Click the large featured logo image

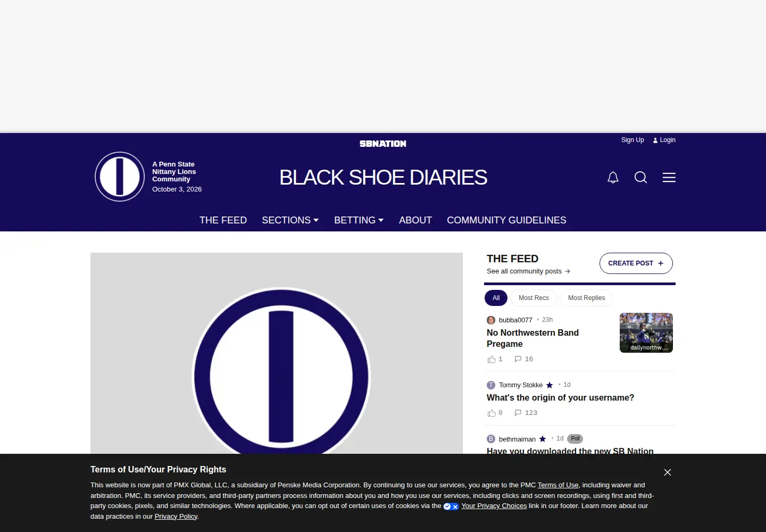pos(277,353)
